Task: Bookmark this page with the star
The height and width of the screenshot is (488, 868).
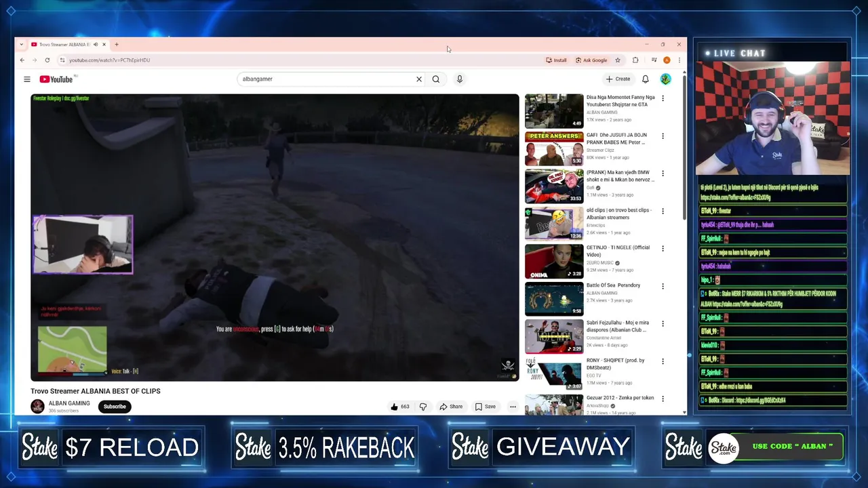Action: click(618, 60)
